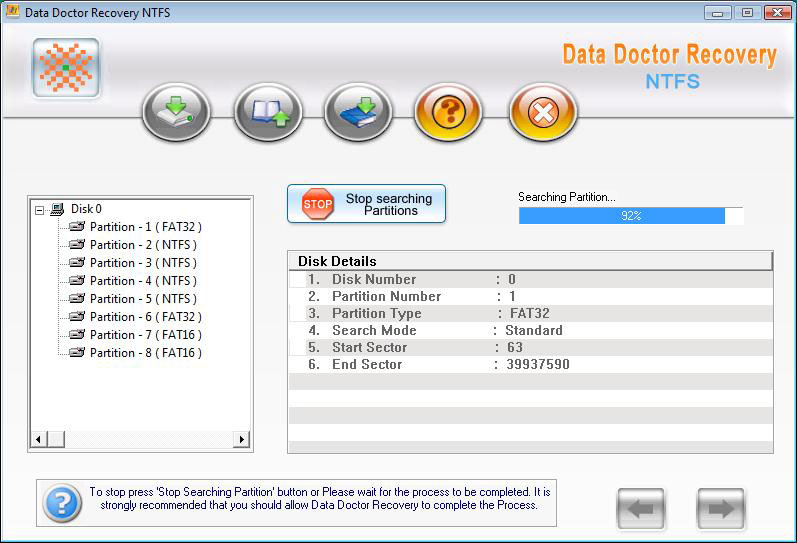Select Partition - 8 ( FAT16 )

(x=146, y=353)
